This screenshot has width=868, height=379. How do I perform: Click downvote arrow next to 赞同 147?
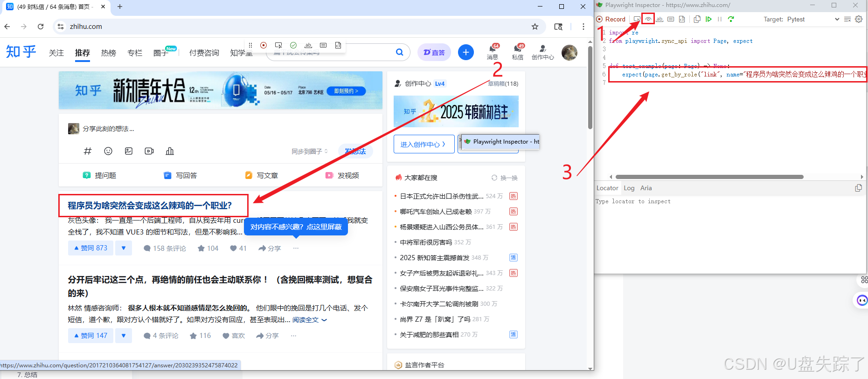[x=124, y=336]
